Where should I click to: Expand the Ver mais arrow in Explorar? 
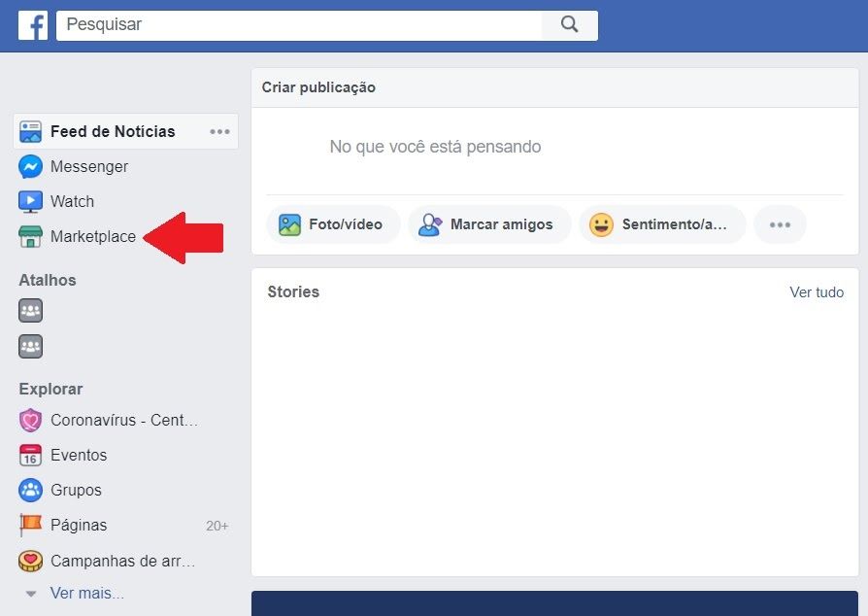pos(31,594)
